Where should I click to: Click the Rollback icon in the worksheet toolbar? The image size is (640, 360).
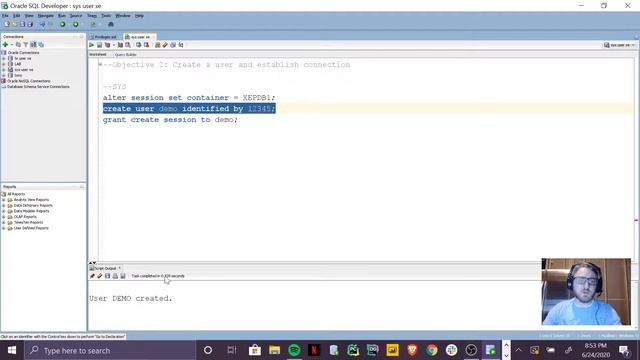pos(146,45)
